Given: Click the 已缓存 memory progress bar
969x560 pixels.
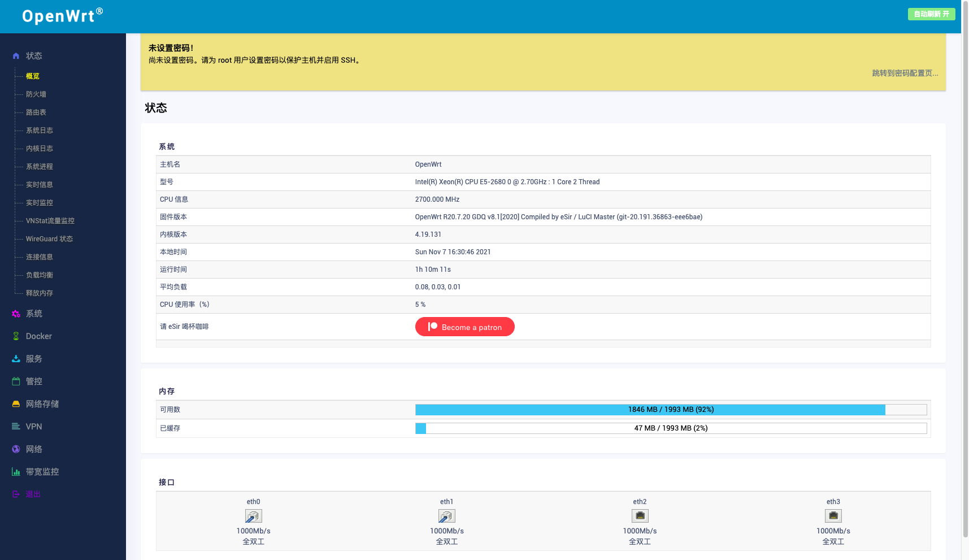Looking at the screenshot, I should coord(671,428).
